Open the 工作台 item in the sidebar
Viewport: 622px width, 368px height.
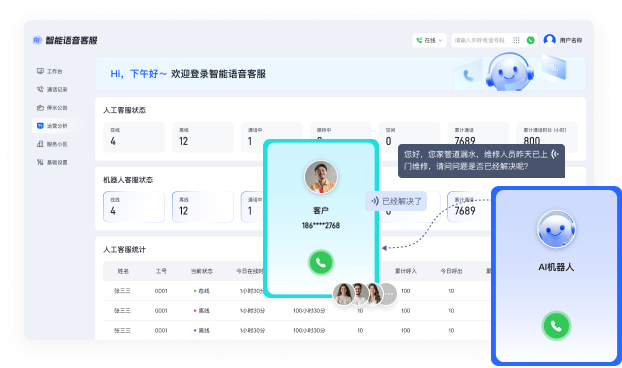50,71
